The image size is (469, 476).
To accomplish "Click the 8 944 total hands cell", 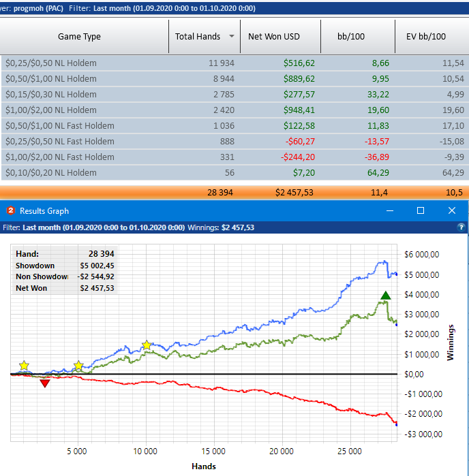I will pyautogui.click(x=224, y=79).
